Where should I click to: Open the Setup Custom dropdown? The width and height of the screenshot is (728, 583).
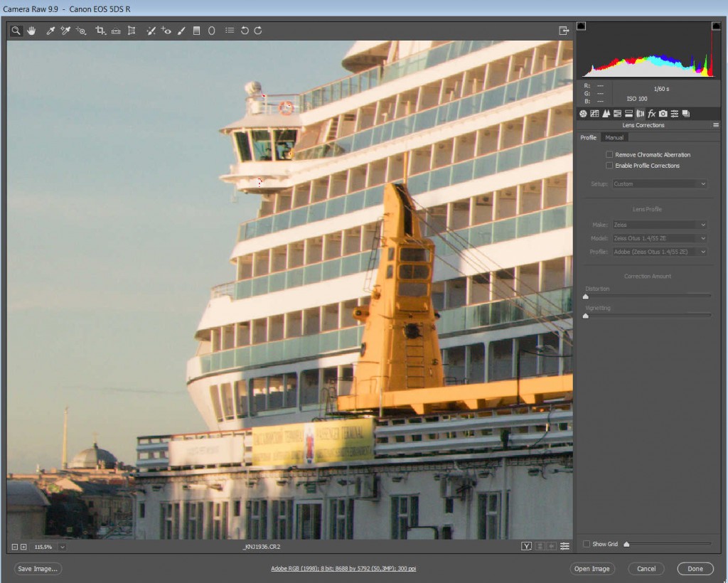coord(660,184)
